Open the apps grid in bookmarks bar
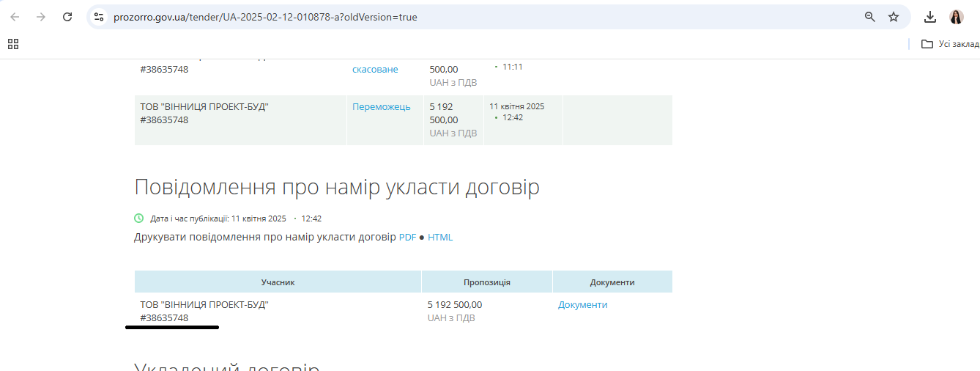980x371 pixels. coord(13,44)
